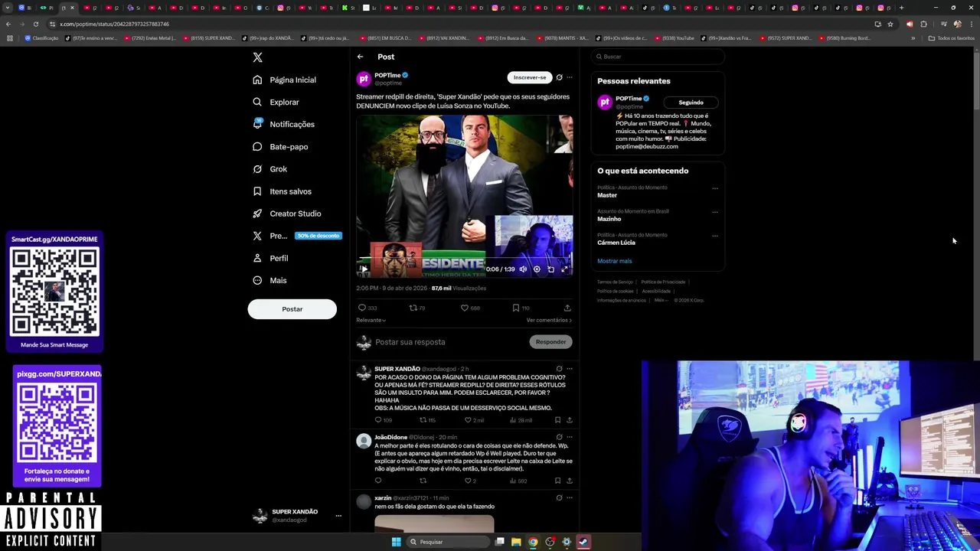The image size is (980, 551).
Task: Open account switcher dots beside SUPER XANDÃO
Action: point(338,516)
